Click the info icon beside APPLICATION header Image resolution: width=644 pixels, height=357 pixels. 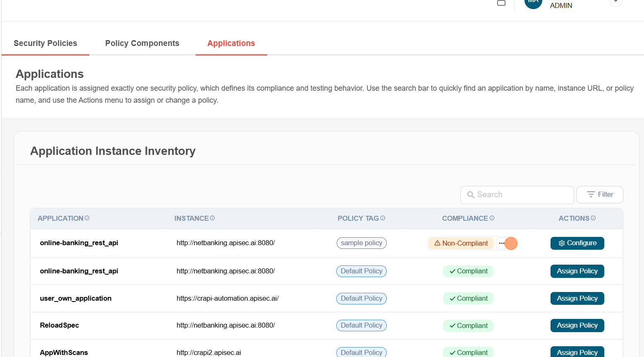87,218
